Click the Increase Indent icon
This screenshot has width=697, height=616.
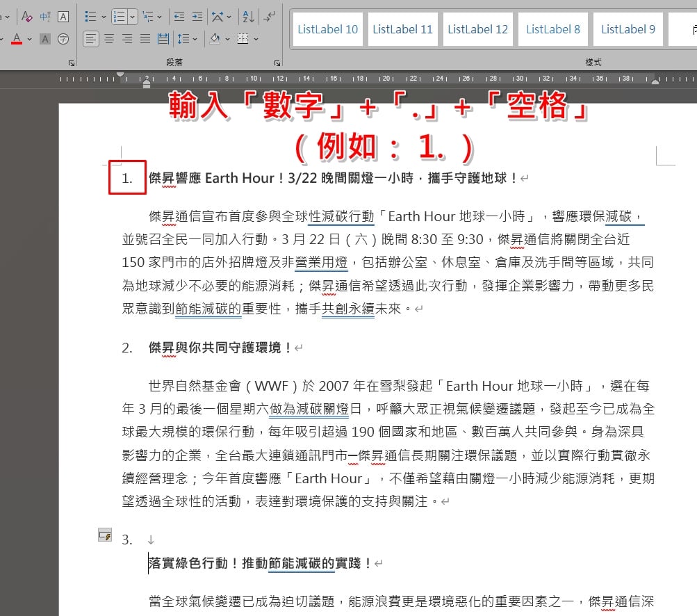pyautogui.click(x=197, y=17)
